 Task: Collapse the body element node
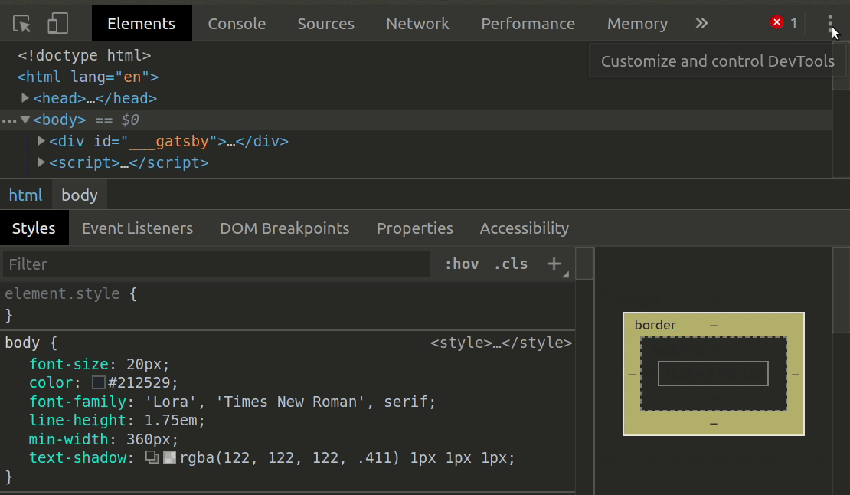pos(26,120)
